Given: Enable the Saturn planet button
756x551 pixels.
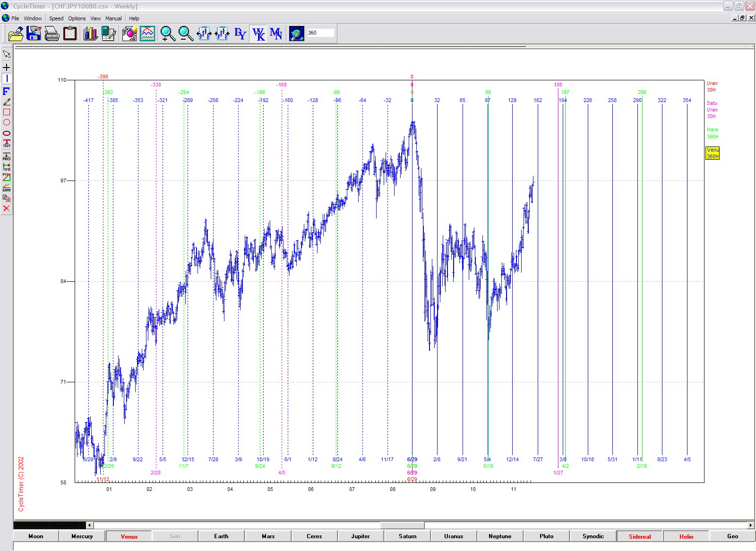Looking at the screenshot, I should tap(407, 536).
